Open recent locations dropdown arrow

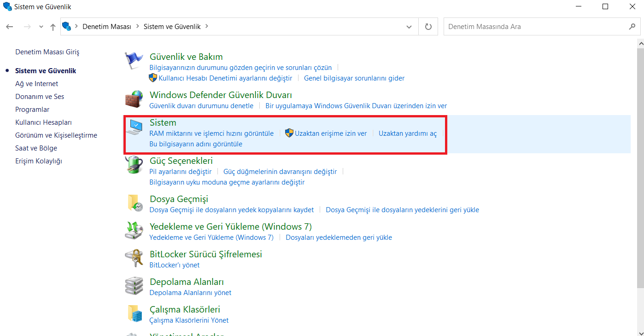[41, 27]
